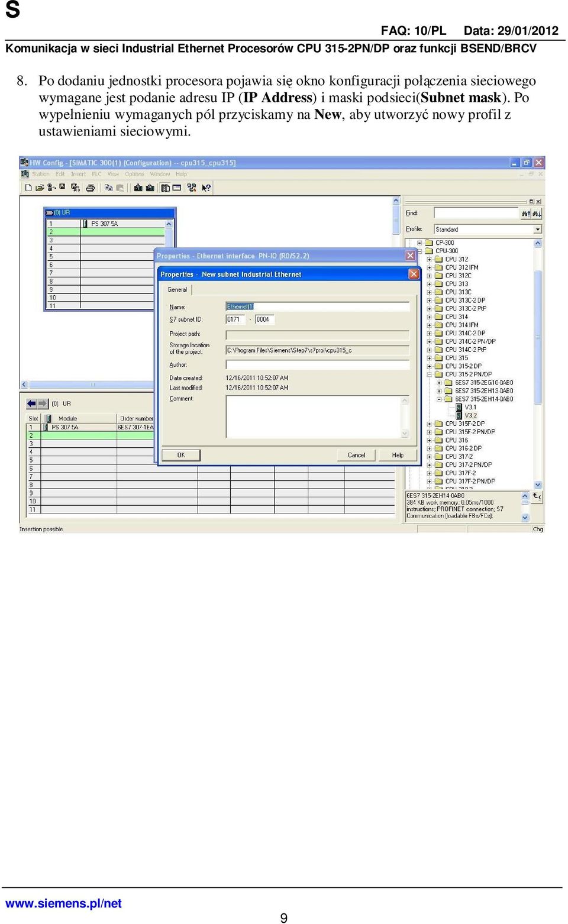Click OK in the New subnet dialog
Screen dimensions: 568x924
point(181,455)
